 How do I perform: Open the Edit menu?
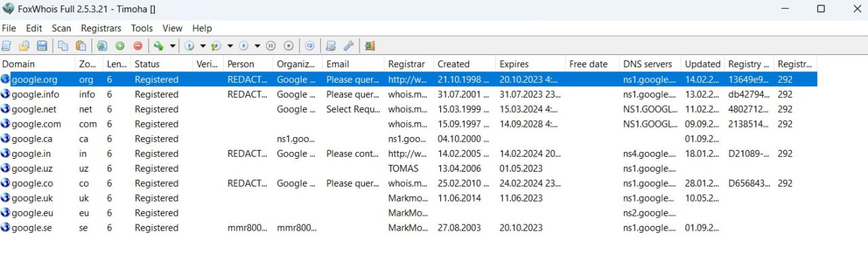(34, 28)
